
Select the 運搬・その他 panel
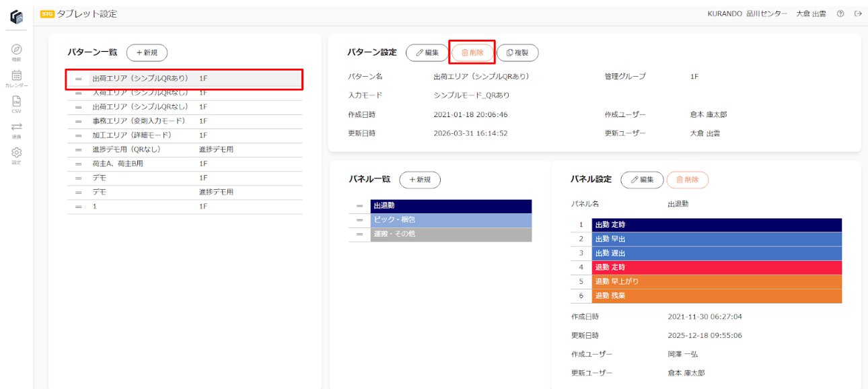pos(451,234)
